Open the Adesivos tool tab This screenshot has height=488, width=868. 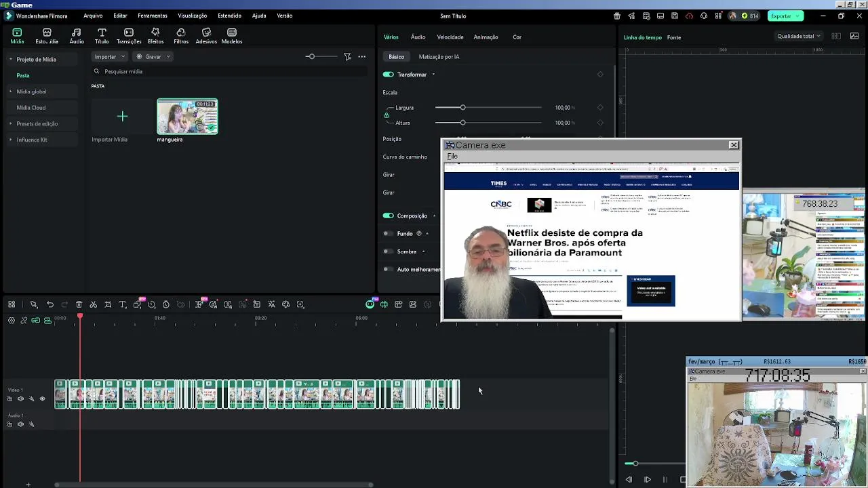[x=206, y=36]
